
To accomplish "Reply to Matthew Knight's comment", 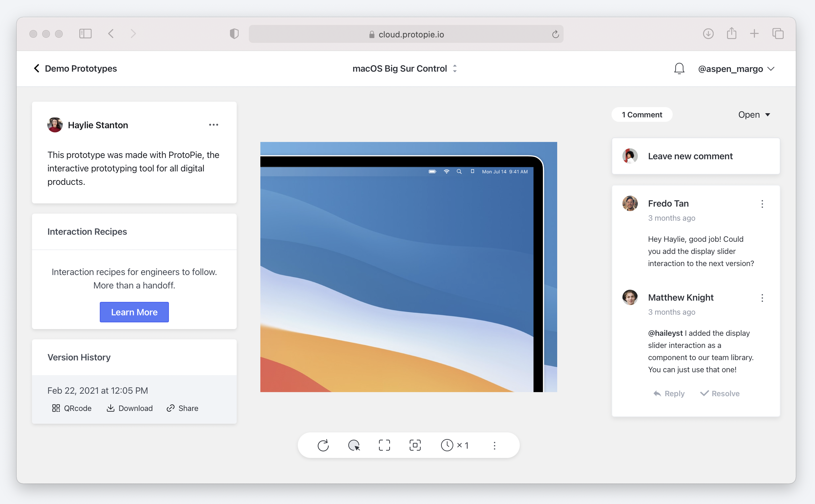I will coord(669,394).
